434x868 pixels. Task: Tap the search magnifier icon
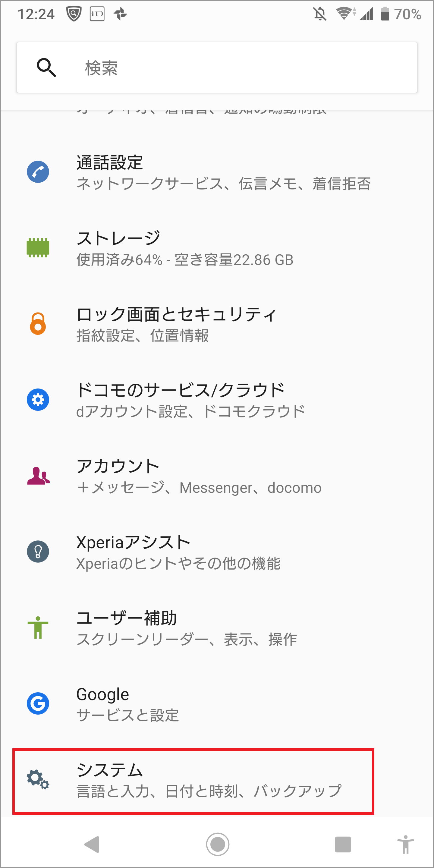[46, 68]
